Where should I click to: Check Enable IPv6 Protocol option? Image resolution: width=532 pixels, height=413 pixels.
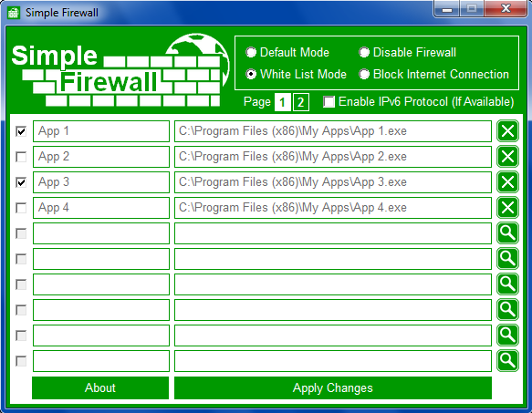click(x=329, y=102)
